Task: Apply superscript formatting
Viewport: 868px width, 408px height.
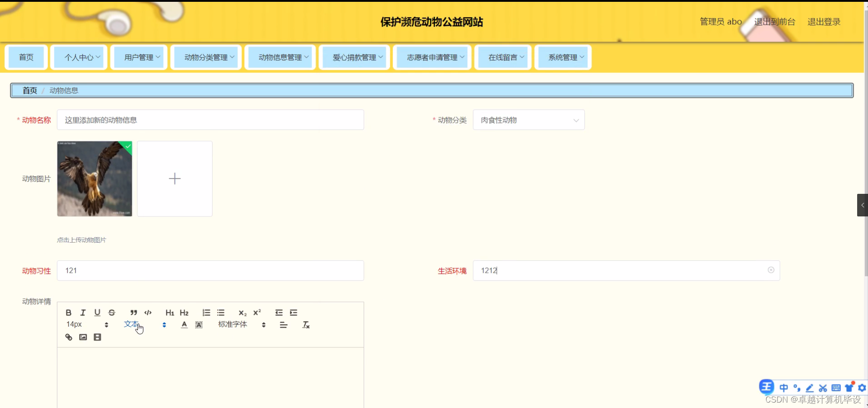Action: pyautogui.click(x=257, y=313)
